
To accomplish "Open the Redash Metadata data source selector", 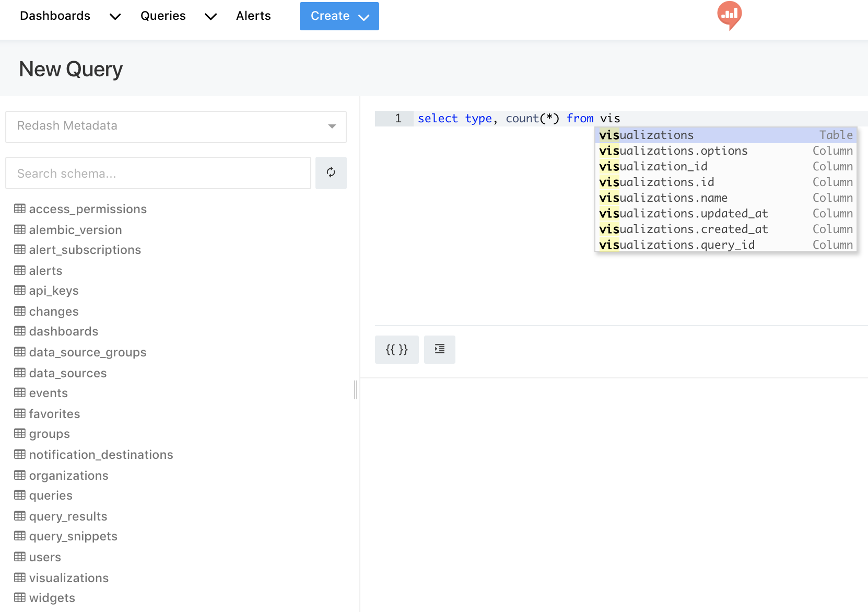I will tap(176, 126).
